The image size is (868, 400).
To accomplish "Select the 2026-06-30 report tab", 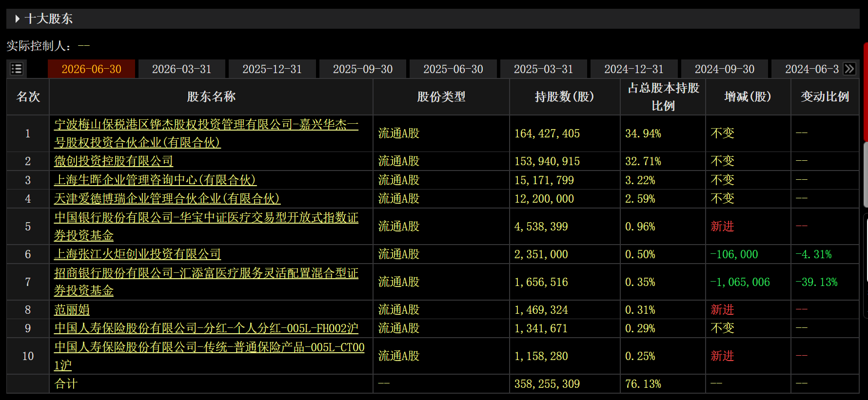I will tap(91, 69).
